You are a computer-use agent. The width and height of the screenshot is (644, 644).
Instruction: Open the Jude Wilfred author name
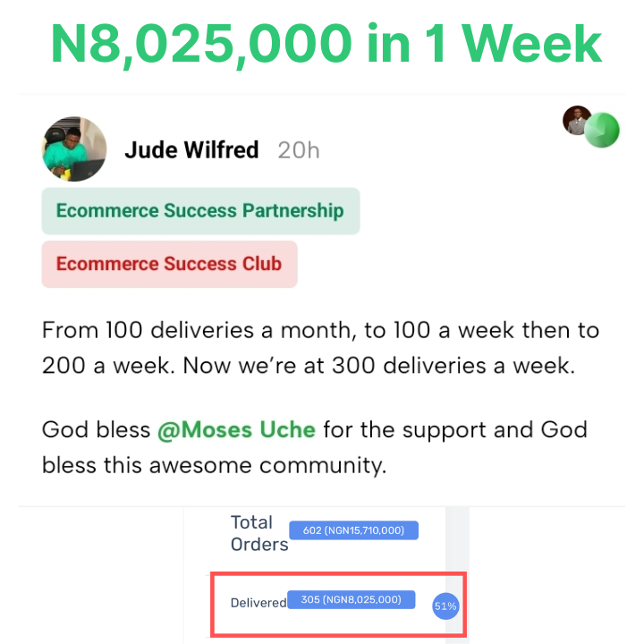point(191,149)
